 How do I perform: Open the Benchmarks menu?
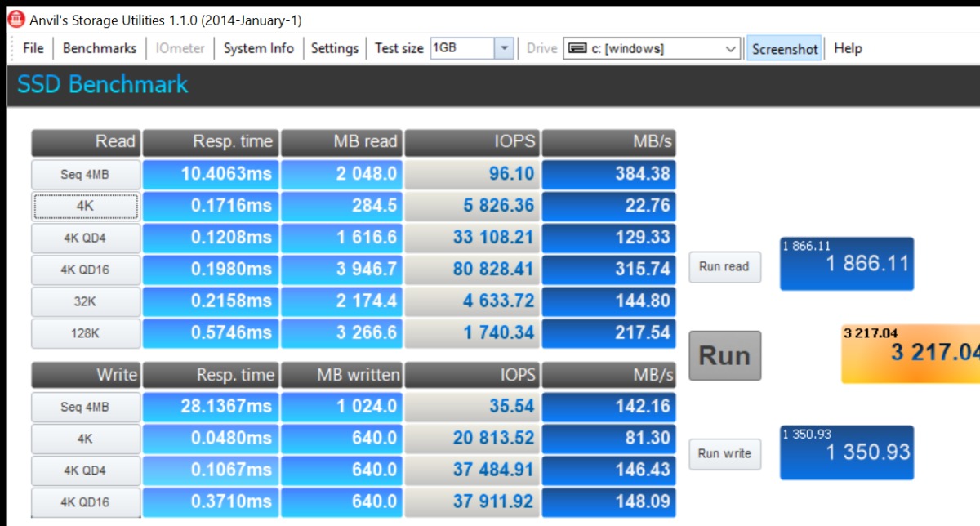coord(100,48)
